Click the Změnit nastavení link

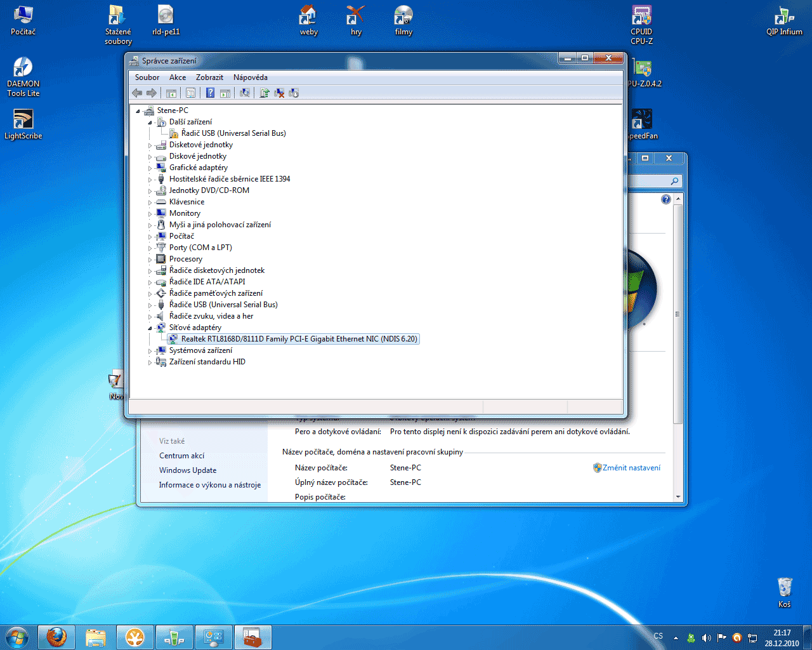tap(631, 468)
